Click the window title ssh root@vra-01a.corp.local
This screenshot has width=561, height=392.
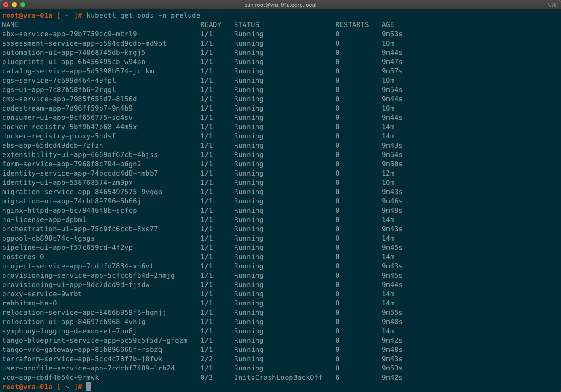click(280, 5)
